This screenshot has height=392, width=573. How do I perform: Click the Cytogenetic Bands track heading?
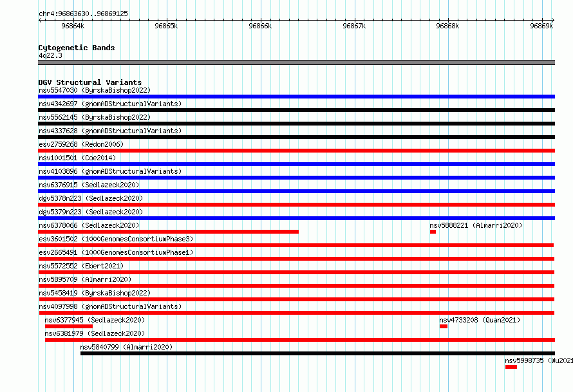[x=77, y=48]
